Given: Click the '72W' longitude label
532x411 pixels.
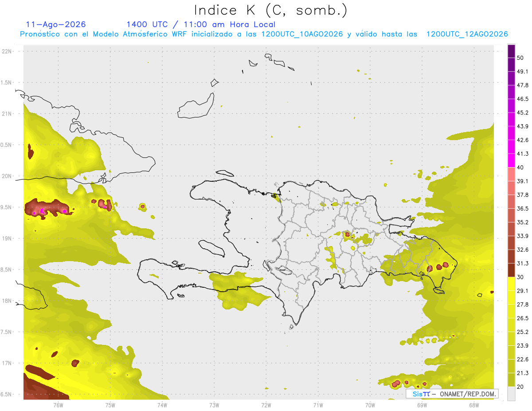Looking at the screenshot, I should coord(266,405).
